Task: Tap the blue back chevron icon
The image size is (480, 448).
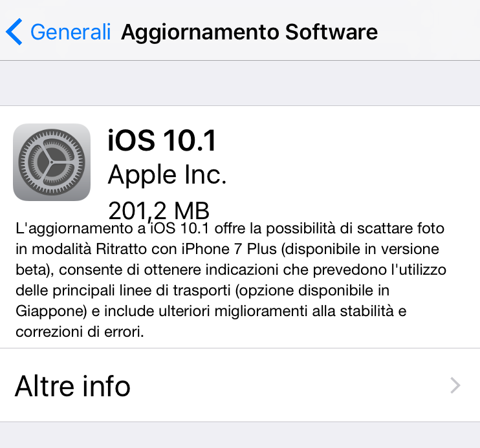Action: click(x=14, y=32)
